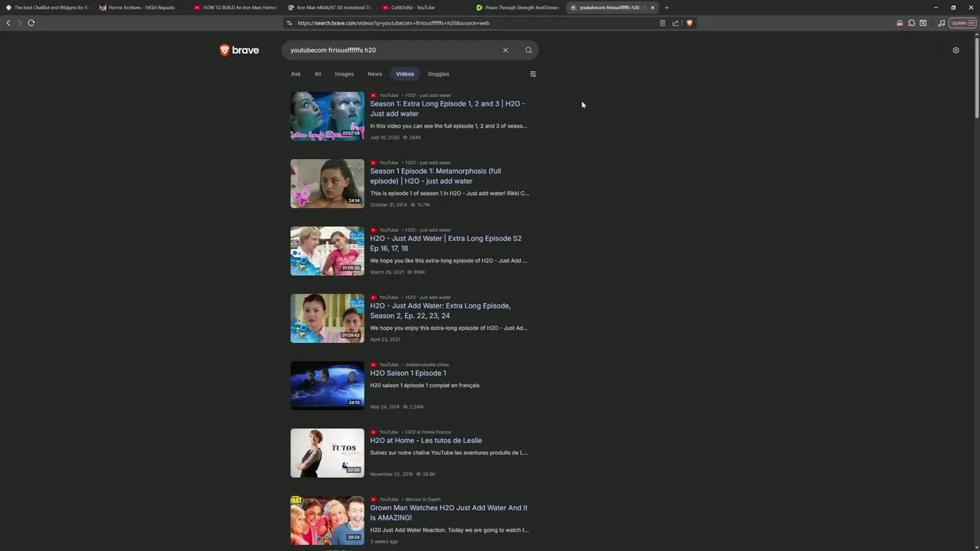Click '3 weeks ago' date text
The height and width of the screenshot is (551, 980).
point(384,542)
